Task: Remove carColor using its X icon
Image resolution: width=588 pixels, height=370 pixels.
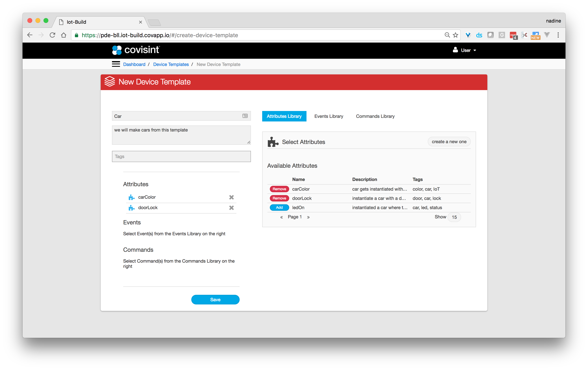Action: [231, 197]
